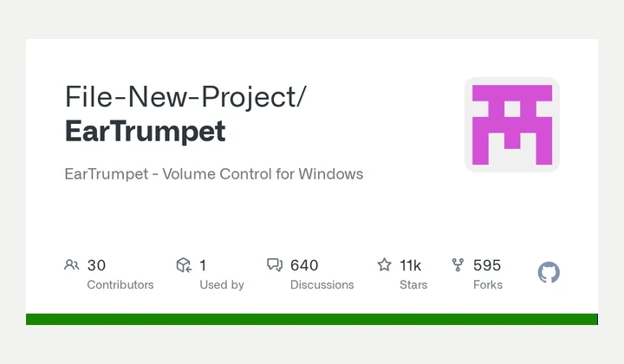
Task: Open the EarTrumpet repository title
Action: tap(146, 131)
